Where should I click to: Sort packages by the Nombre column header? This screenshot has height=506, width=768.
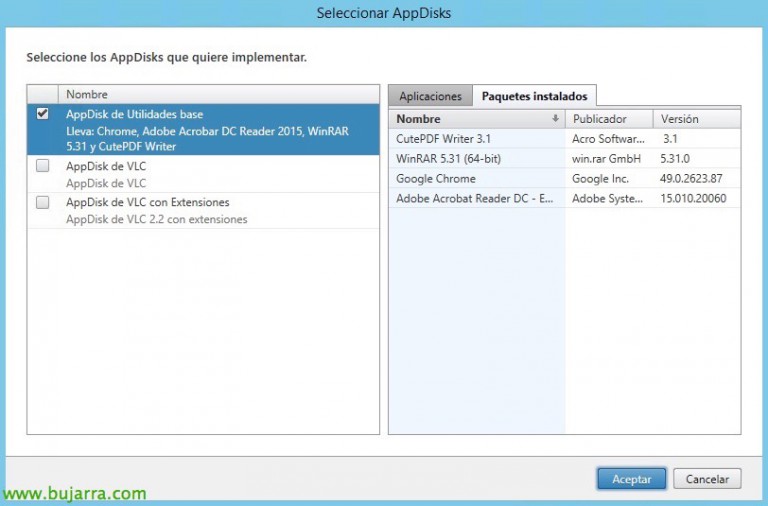point(477,119)
